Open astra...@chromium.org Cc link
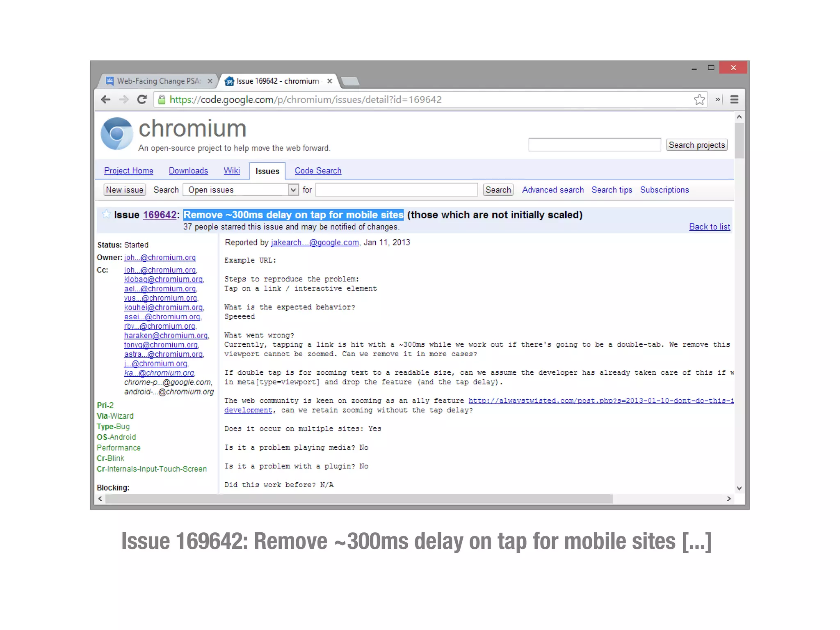Viewport: 840px width, 630px height. [x=164, y=354]
